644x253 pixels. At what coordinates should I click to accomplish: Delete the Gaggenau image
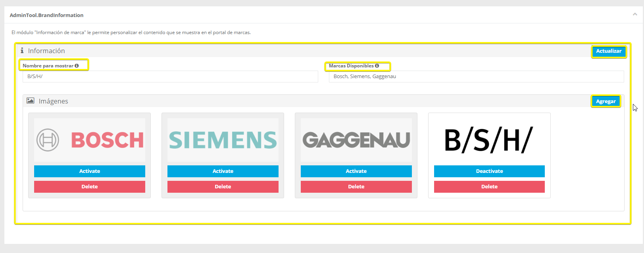(x=356, y=187)
